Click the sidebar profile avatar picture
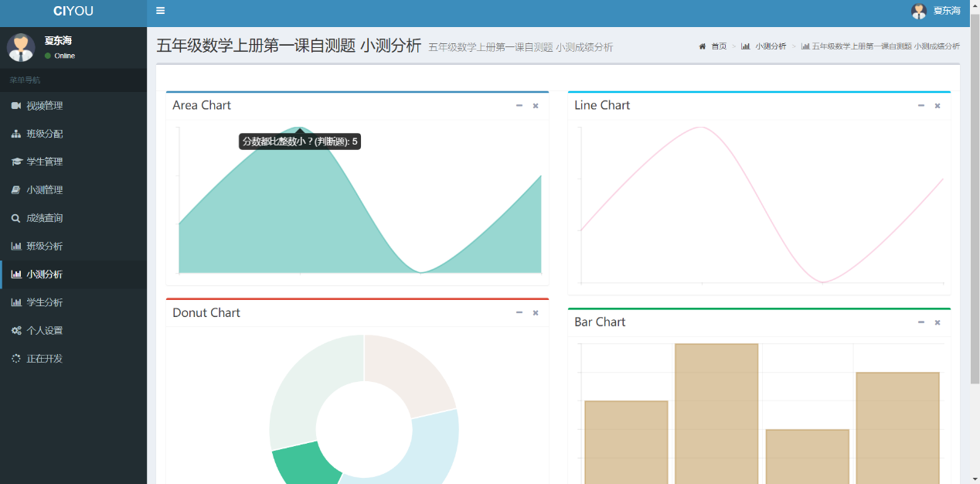Viewport: 980px width, 484px height. coord(21,47)
